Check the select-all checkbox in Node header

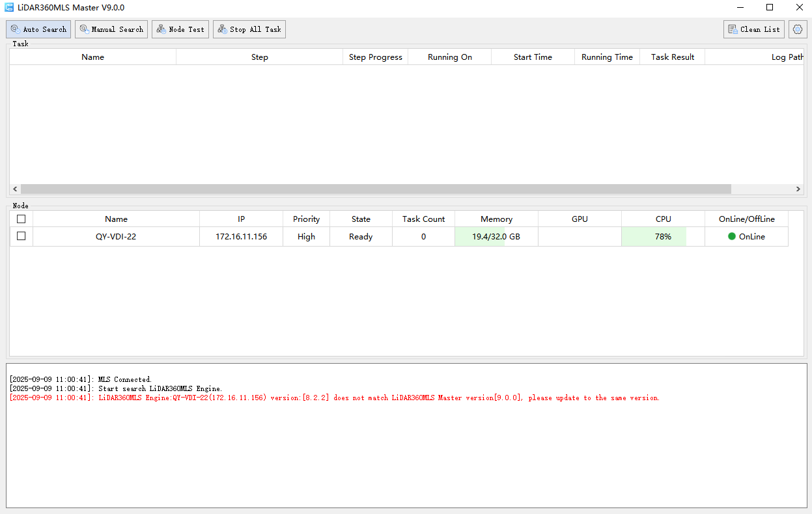pyautogui.click(x=21, y=219)
